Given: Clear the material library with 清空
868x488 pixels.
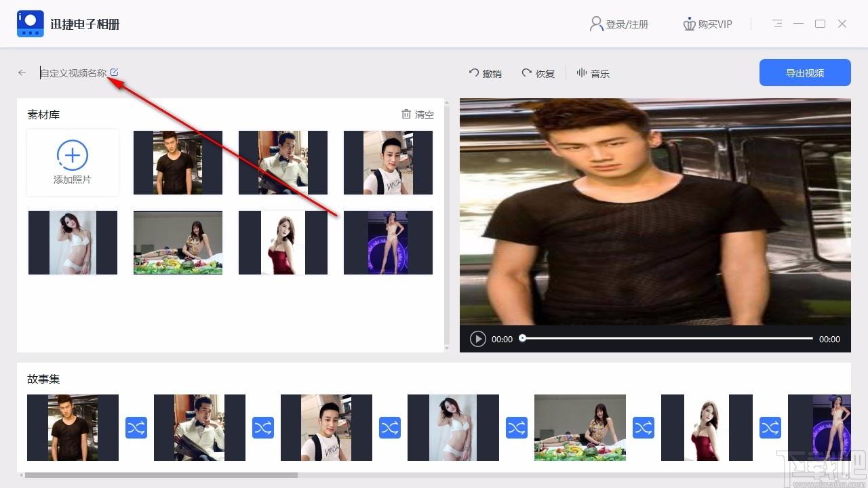Looking at the screenshot, I should click(418, 115).
